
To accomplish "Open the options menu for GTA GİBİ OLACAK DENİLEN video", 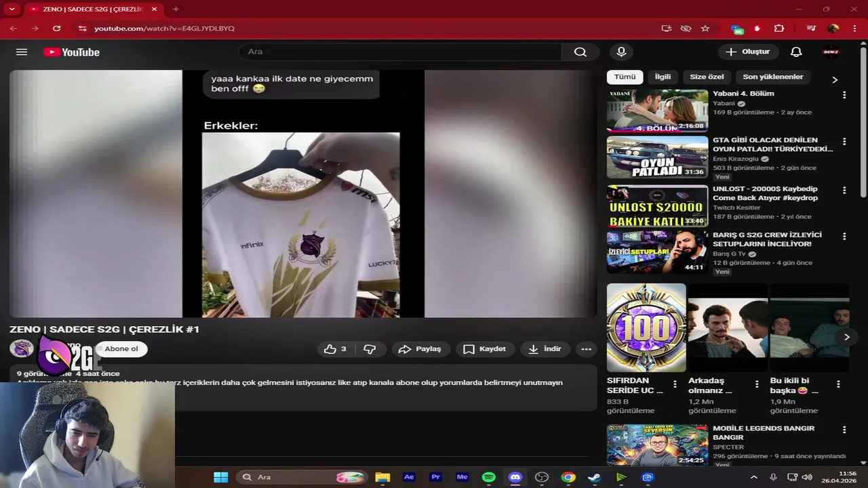I will click(x=844, y=142).
